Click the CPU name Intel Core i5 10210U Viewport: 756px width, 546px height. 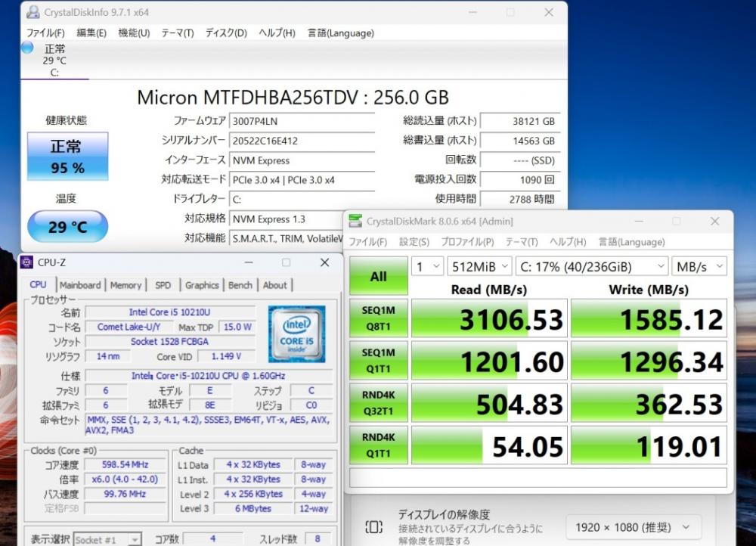click(169, 312)
